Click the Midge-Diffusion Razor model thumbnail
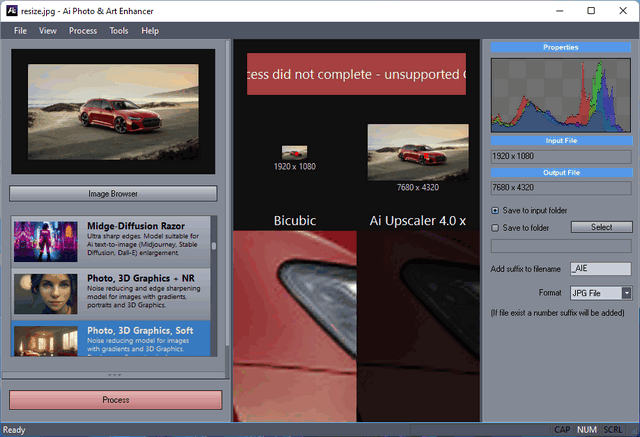 47,242
